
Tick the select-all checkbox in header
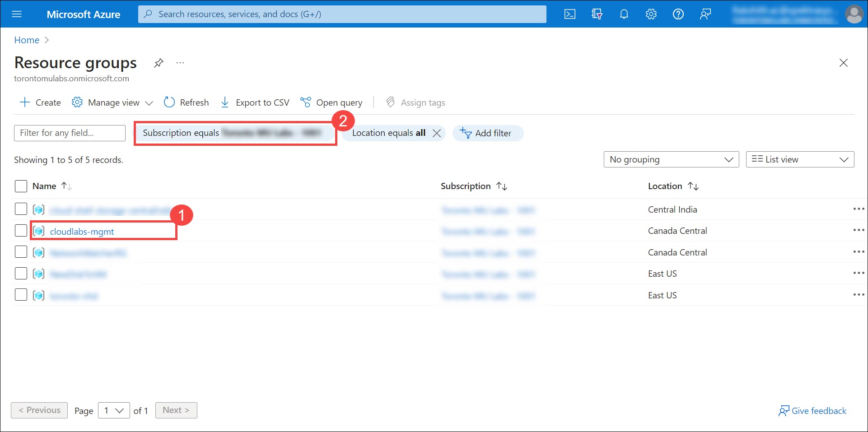click(x=21, y=186)
